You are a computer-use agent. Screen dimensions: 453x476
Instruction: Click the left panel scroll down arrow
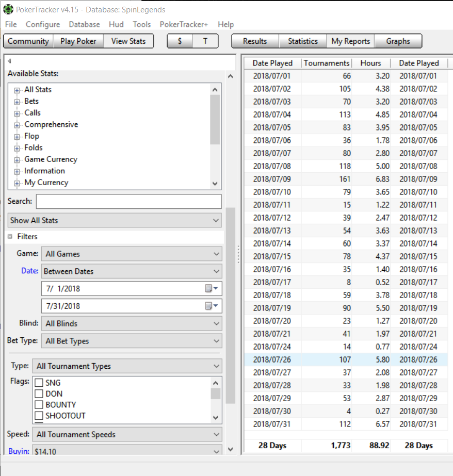point(231,449)
